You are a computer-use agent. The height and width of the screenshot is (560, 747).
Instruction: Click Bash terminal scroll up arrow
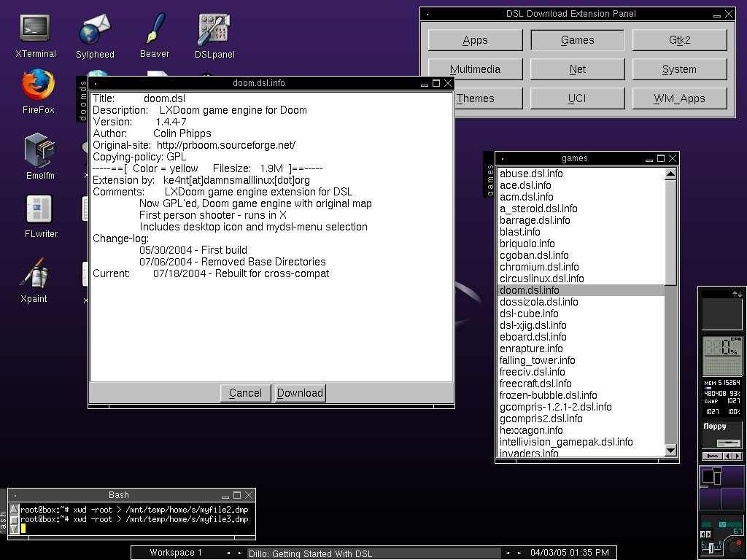tap(15, 508)
